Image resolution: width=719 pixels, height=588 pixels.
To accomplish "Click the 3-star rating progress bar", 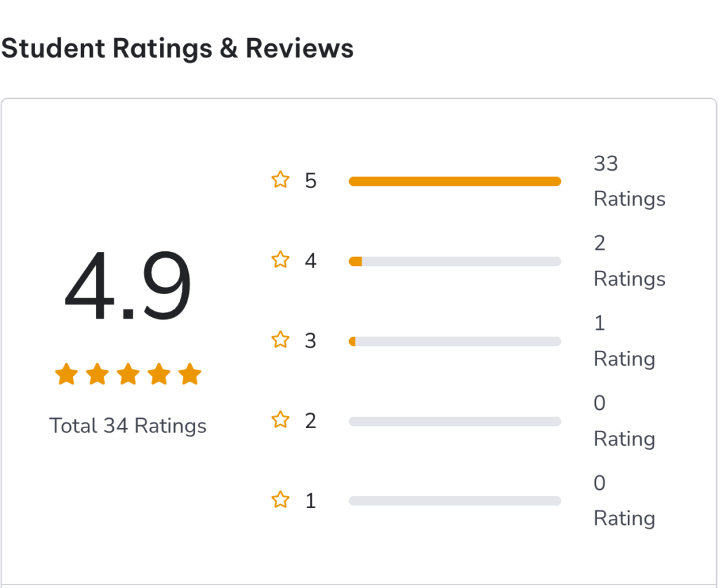I will [455, 342].
